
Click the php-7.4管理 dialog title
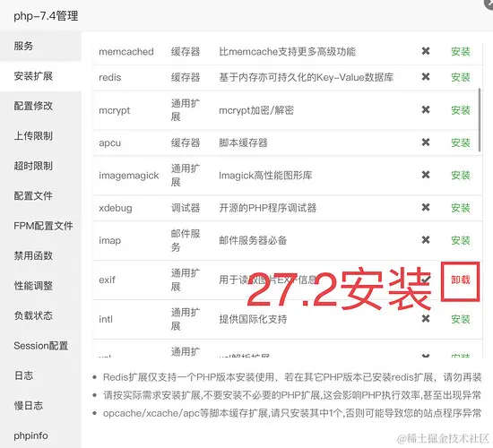coord(46,16)
